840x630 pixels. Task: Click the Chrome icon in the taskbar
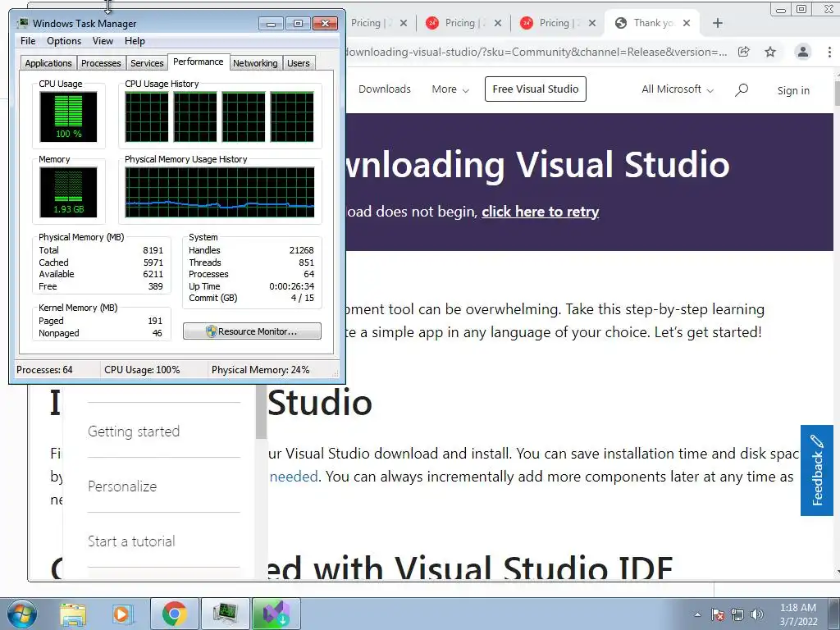175,614
